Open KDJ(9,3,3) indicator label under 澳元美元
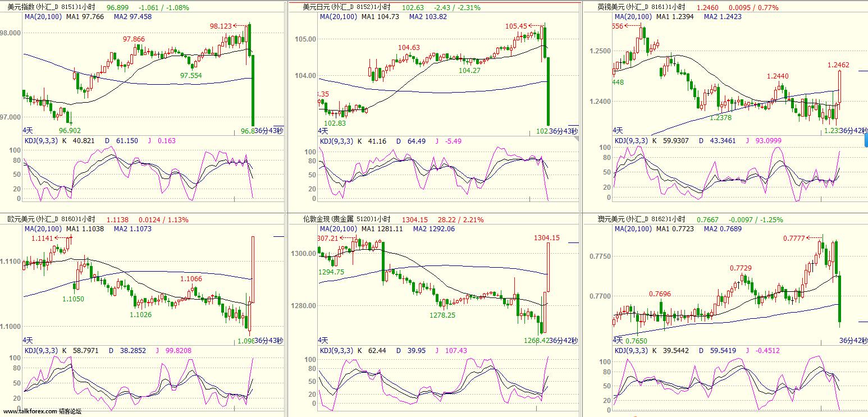Image resolution: width=868 pixels, height=417 pixels. click(631, 350)
